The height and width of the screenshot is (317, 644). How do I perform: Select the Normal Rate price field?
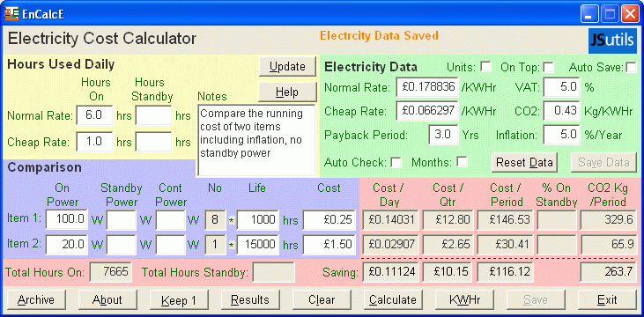pos(427,87)
